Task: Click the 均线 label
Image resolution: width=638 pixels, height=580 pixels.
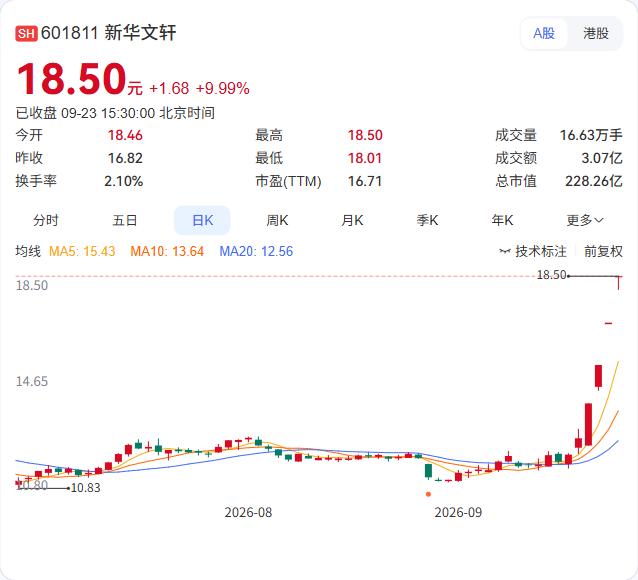Action: point(28,251)
